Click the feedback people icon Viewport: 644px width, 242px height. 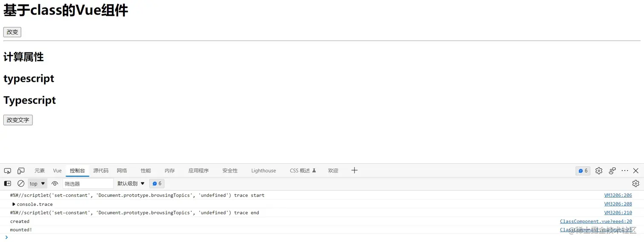(612, 171)
